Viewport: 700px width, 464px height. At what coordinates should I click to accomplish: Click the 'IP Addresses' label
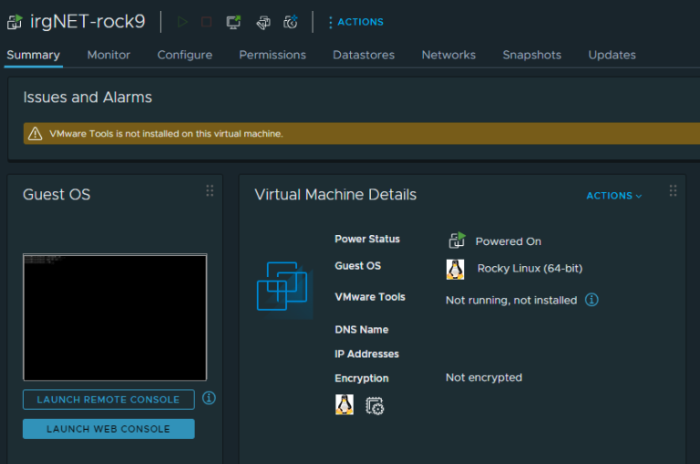[367, 354]
